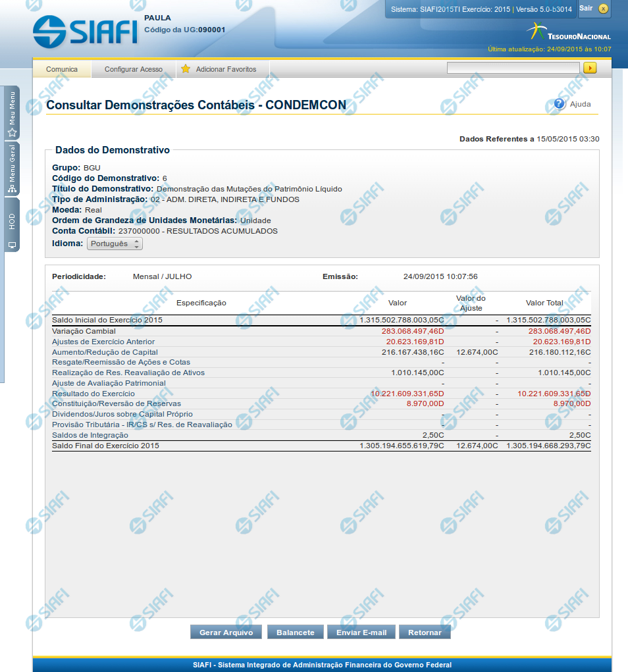This screenshot has width=628, height=672.
Task: Open the Meu Menu side panel
Action: point(12,113)
